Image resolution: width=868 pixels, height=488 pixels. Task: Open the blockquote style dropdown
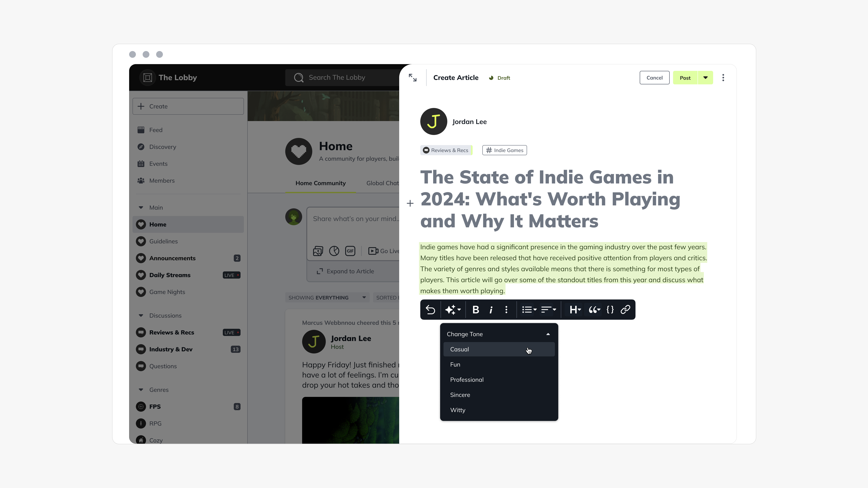click(594, 310)
